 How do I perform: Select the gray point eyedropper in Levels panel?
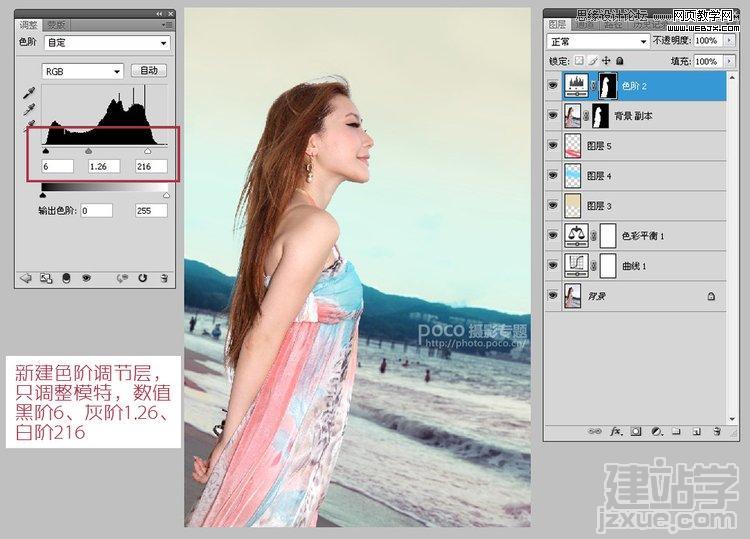coord(30,110)
